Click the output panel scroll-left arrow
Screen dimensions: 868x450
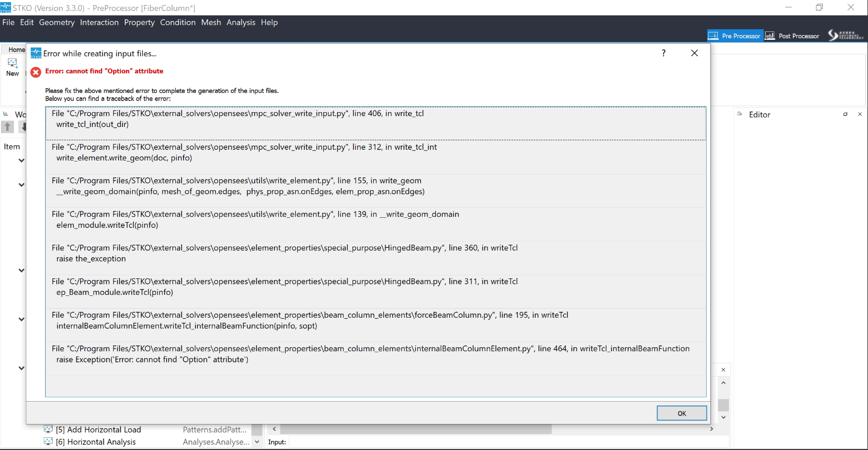(x=274, y=429)
